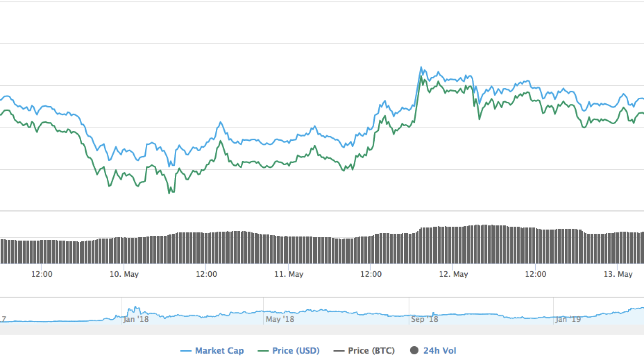Click the navigator scrollbar track below mini chart
644x362 pixels.
[x=322, y=329]
